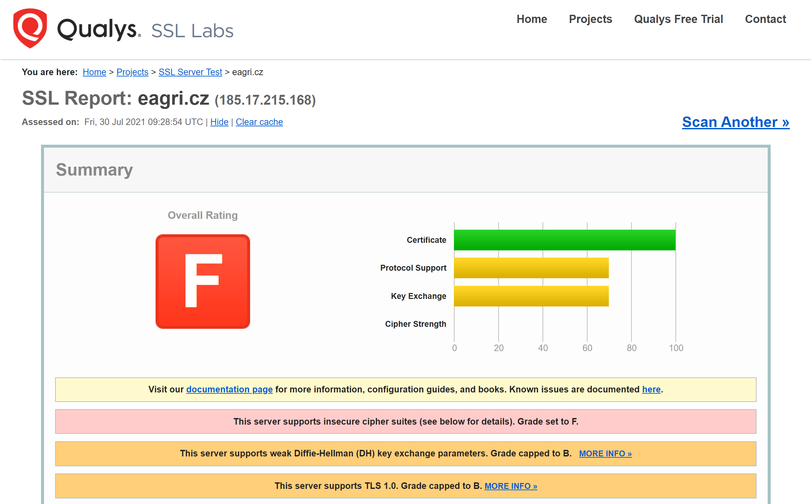812x504 pixels.
Task: Clear the cached scan results
Action: coord(259,122)
